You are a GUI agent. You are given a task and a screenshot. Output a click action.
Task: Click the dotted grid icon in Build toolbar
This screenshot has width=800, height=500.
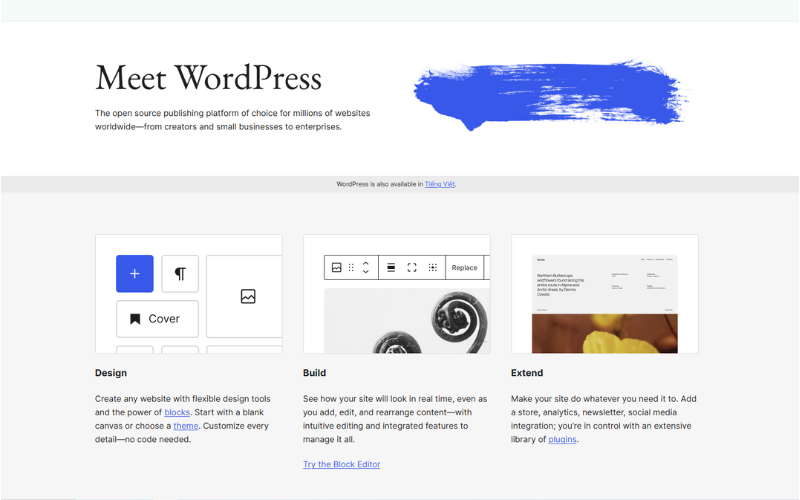click(x=433, y=267)
